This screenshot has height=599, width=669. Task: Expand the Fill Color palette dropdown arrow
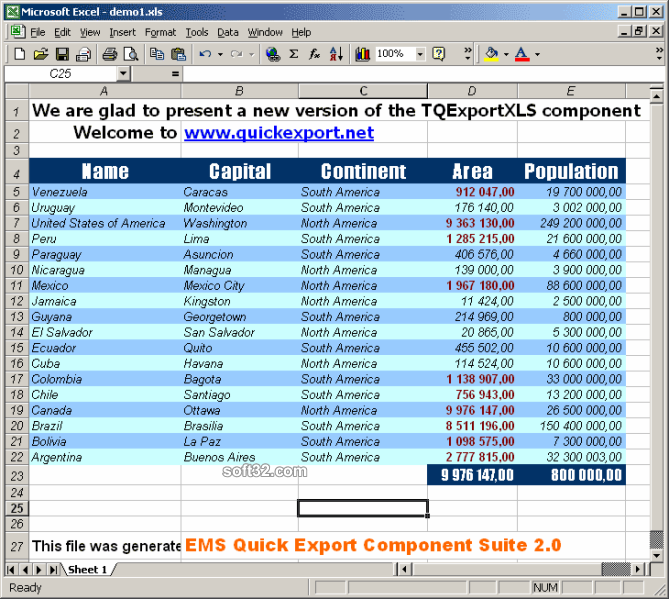coord(506,54)
